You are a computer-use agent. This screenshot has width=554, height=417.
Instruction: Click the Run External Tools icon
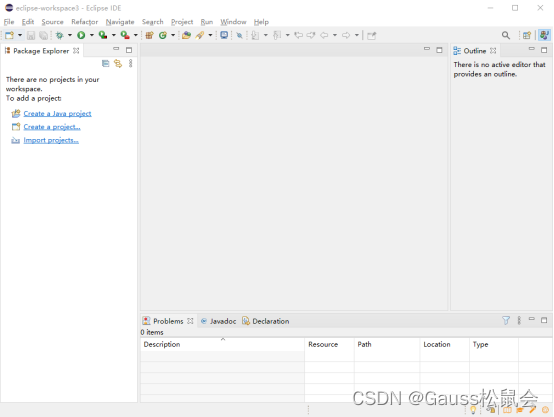point(125,35)
